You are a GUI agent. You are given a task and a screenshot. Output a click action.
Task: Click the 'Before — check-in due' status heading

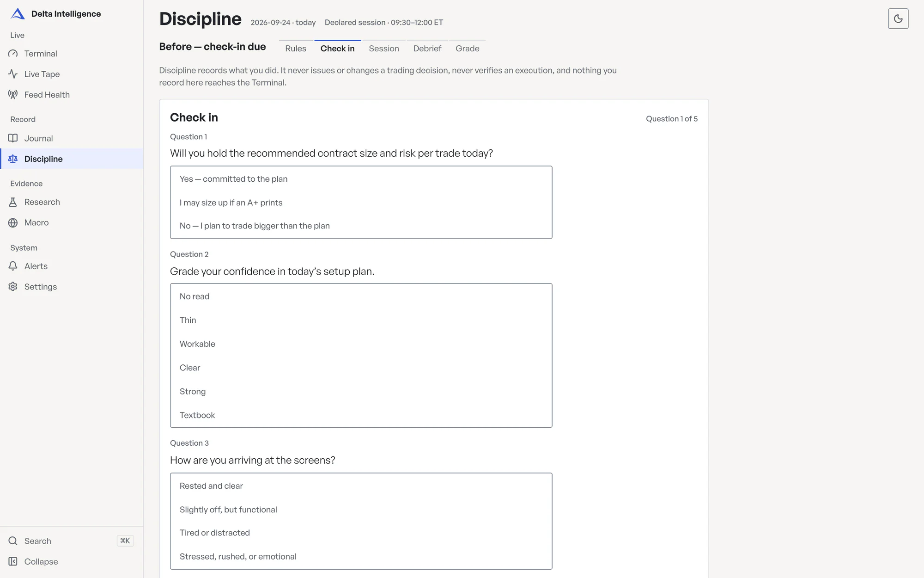[213, 47]
